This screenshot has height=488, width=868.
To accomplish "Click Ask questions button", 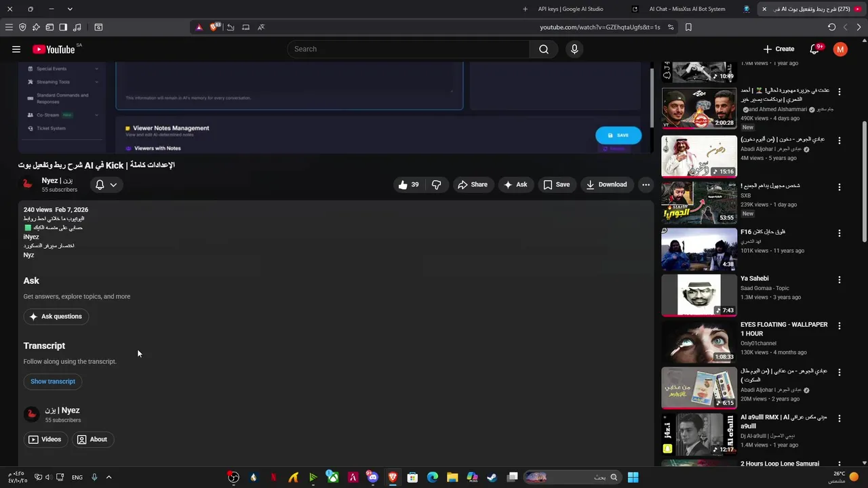I will [x=56, y=317].
